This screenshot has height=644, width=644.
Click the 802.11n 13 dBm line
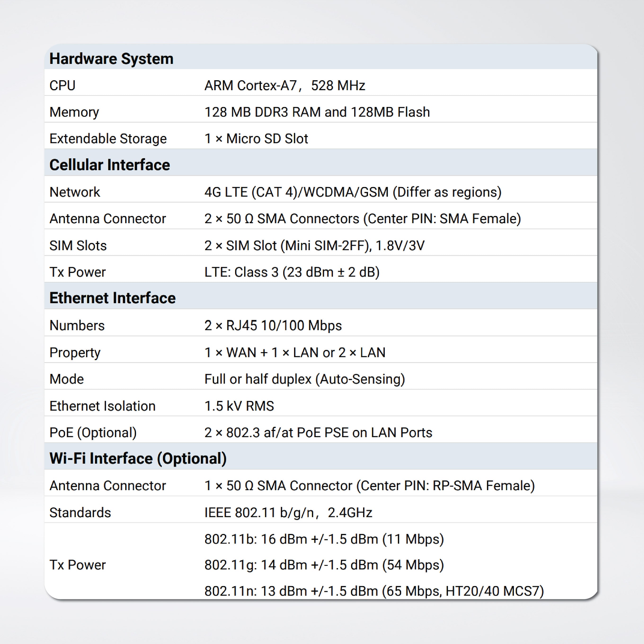(x=374, y=591)
